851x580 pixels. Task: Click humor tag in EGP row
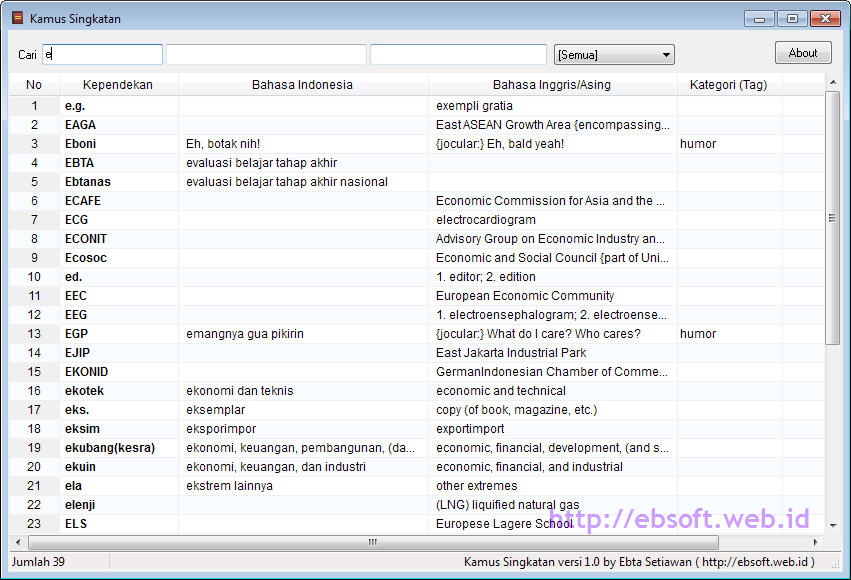click(x=698, y=334)
